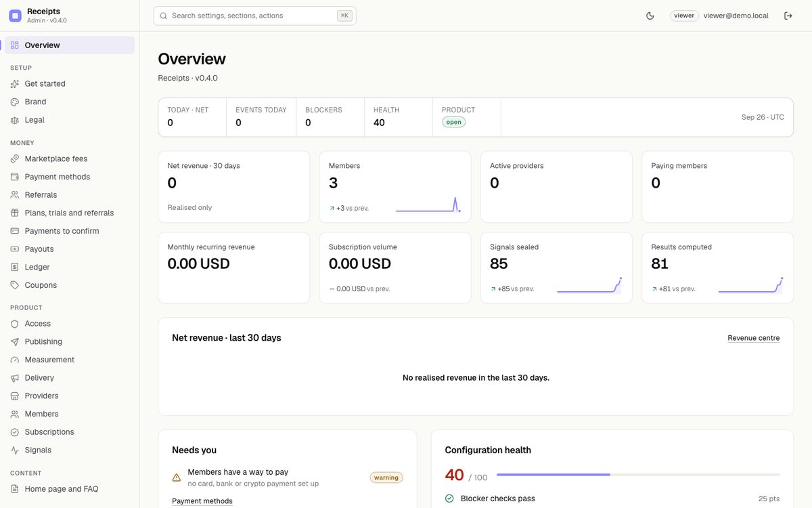Image resolution: width=812 pixels, height=508 pixels.
Task: Open Get started in the sidebar
Action: [70, 84]
